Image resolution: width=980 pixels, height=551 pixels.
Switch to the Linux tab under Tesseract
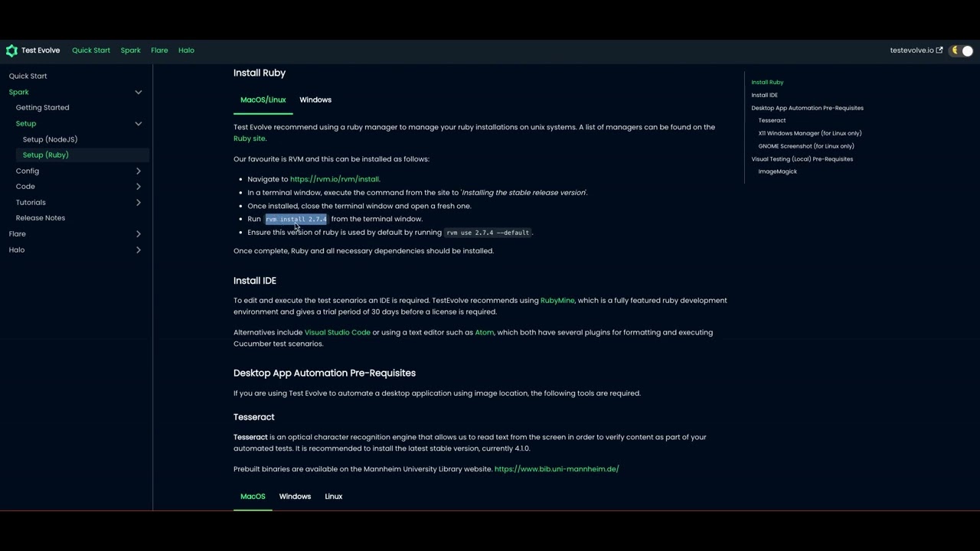(x=334, y=497)
